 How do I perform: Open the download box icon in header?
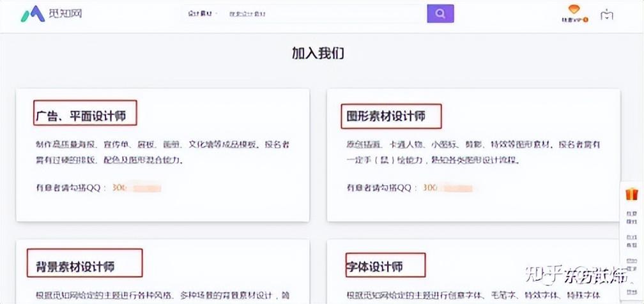pos(607,15)
